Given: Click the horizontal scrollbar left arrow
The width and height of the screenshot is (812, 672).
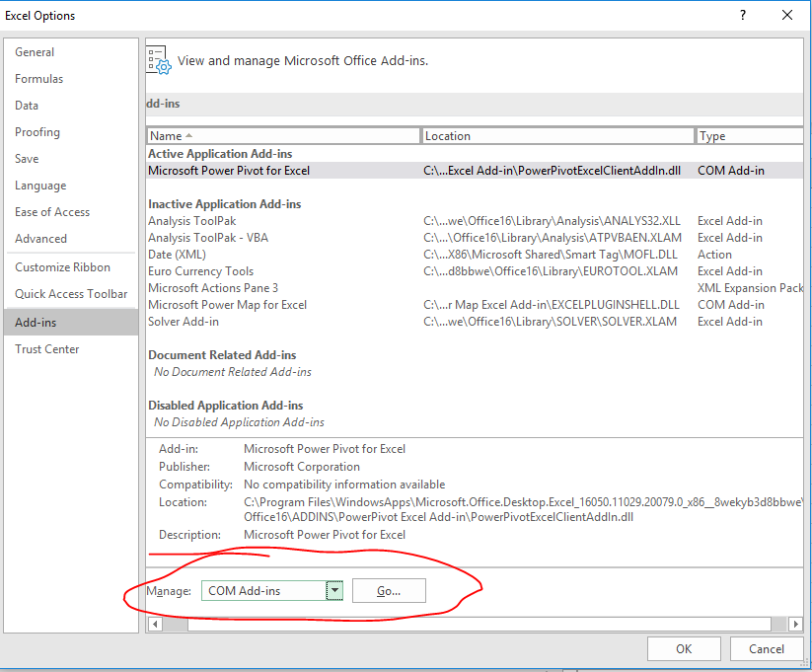Looking at the screenshot, I should pos(155,624).
